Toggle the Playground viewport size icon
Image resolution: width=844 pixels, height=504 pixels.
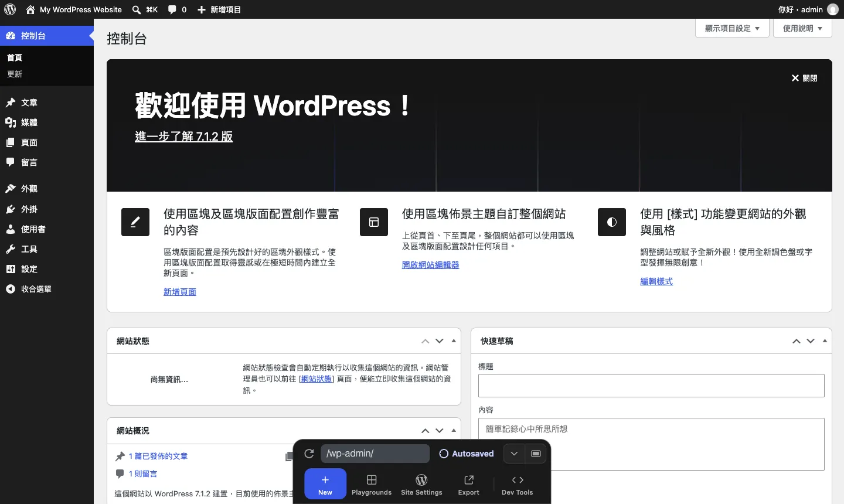pyautogui.click(x=536, y=454)
